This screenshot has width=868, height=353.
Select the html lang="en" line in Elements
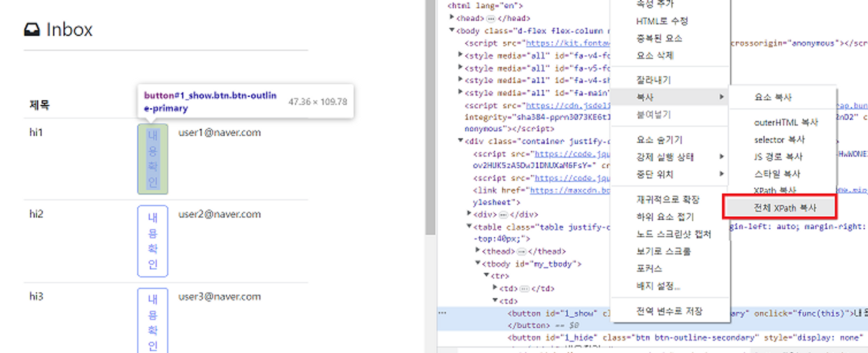pos(485,6)
